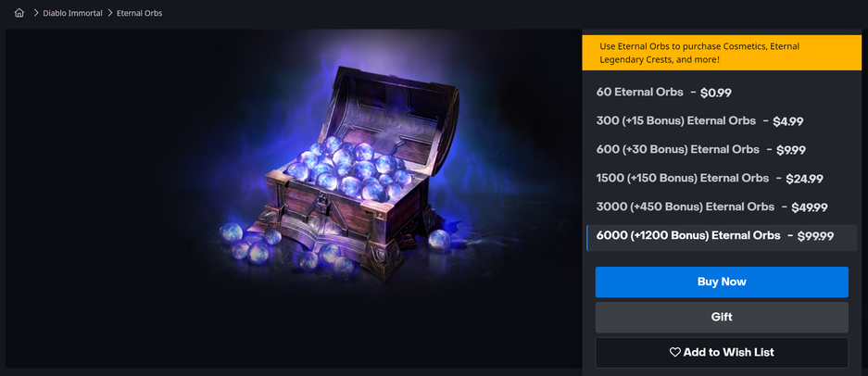Click the yellow Eternal Orbs info banner
Screen dimensions: 868x376
(x=725, y=53)
